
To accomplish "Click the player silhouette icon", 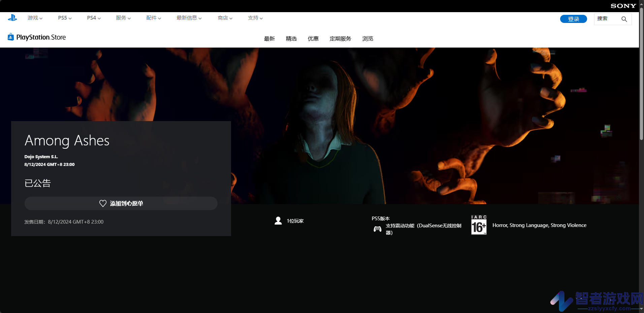I will [x=278, y=221].
